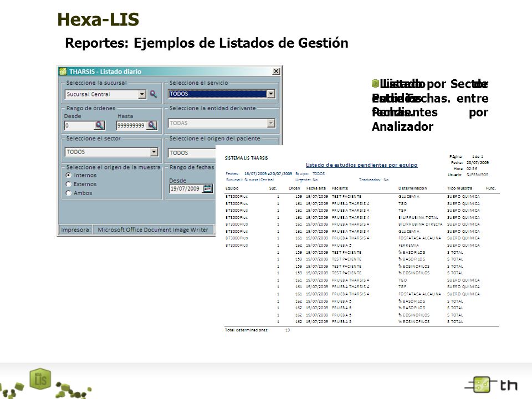532x399 pixels.
Task: Click the Paciente column header
Action: coord(340,188)
